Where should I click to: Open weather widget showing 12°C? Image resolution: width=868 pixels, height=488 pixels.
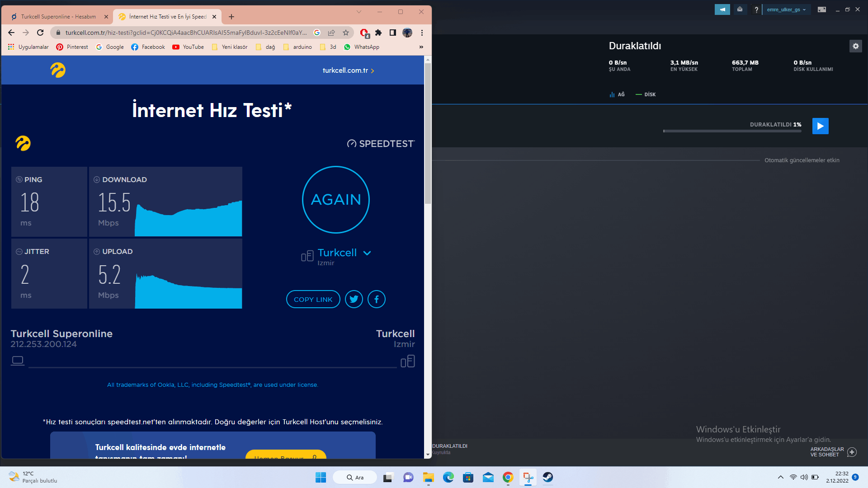point(33,477)
